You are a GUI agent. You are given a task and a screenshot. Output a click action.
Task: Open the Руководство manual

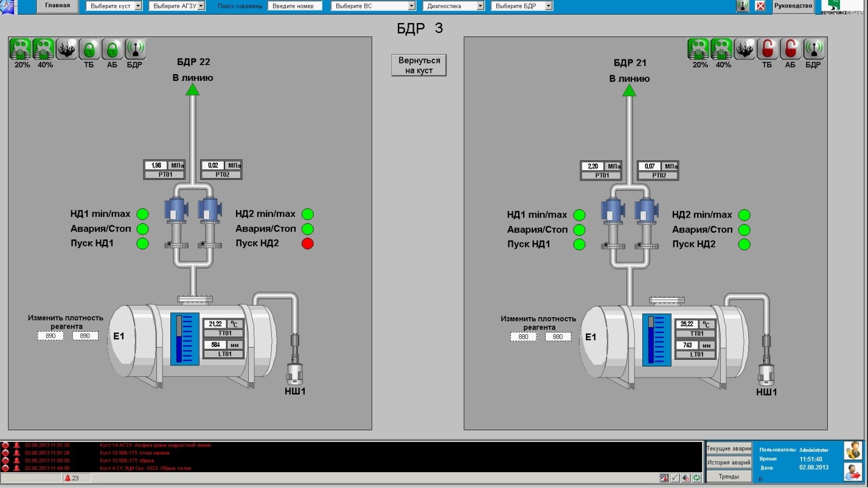click(x=793, y=6)
